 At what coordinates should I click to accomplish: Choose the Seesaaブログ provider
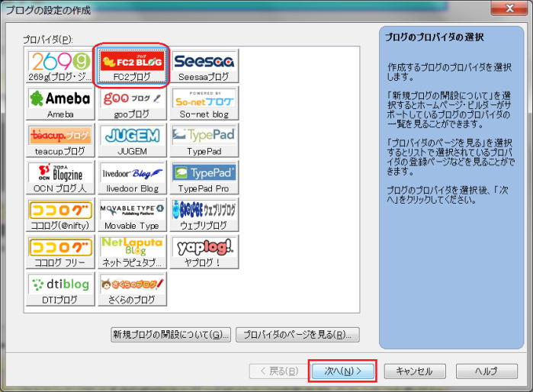click(x=204, y=66)
